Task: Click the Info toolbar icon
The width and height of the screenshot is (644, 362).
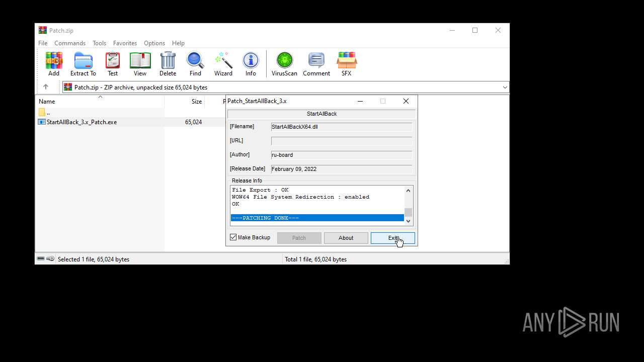Action: [x=251, y=64]
